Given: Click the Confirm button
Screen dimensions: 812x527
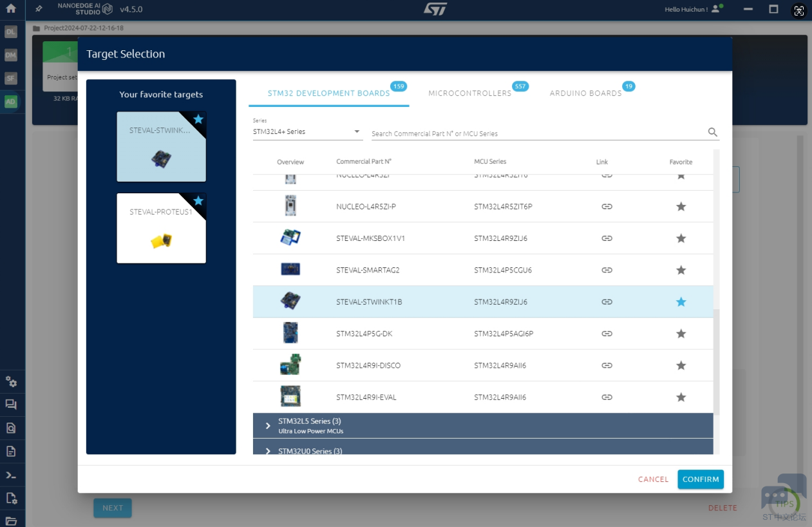Looking at the screenshot, I should tap(701, 479).
